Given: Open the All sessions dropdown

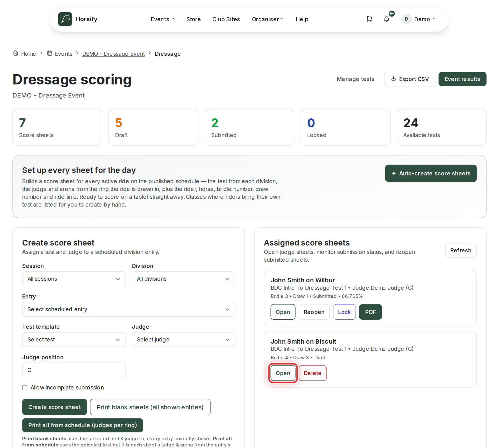Looking at the screenshot, I should (x=74, y=279).
